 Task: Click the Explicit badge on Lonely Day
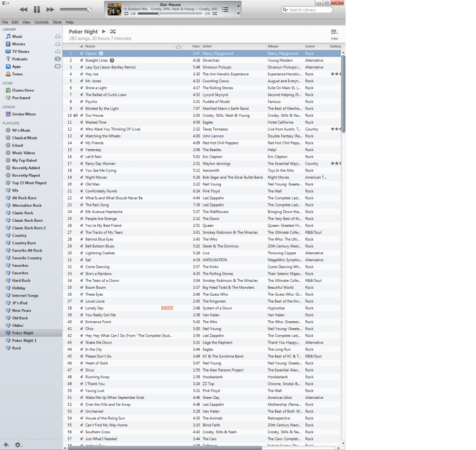(x=167, y=308)
